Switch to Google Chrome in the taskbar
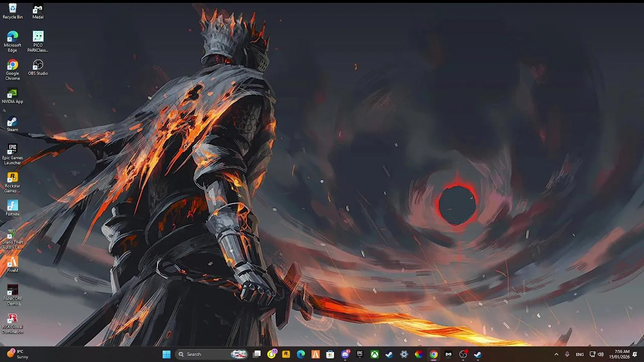Viewport: 644px width, 362px height. [x=433, y=354]
